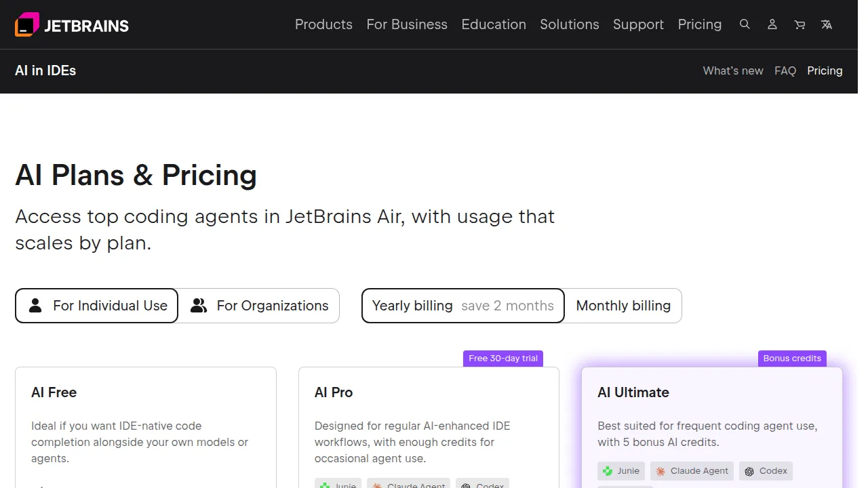Open the site search magnifier icon
868x488 pixels.
[745, 24]
